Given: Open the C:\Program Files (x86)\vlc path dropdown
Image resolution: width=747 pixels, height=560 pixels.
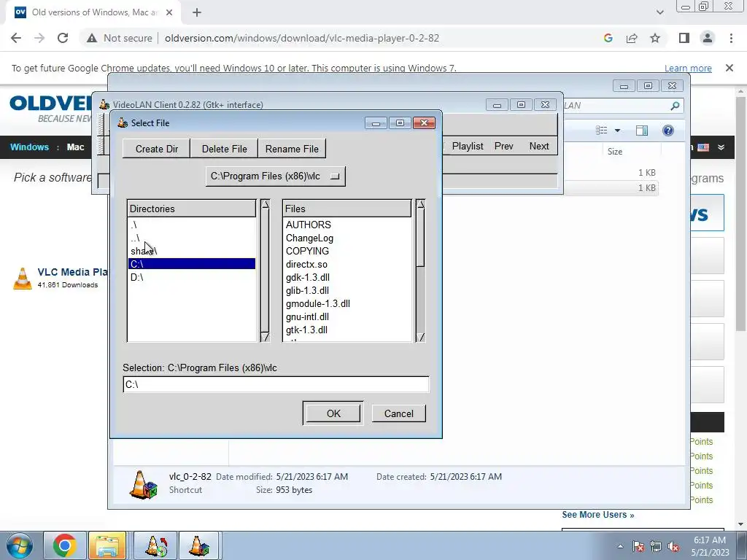Looking at the screenshot, I should pos(275,176).
